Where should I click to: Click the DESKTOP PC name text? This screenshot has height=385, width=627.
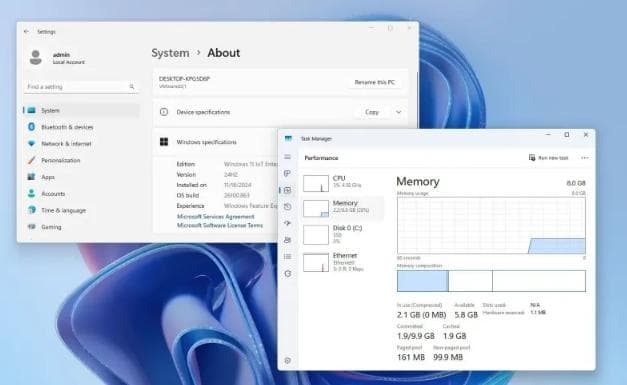(x=184, y=79)
